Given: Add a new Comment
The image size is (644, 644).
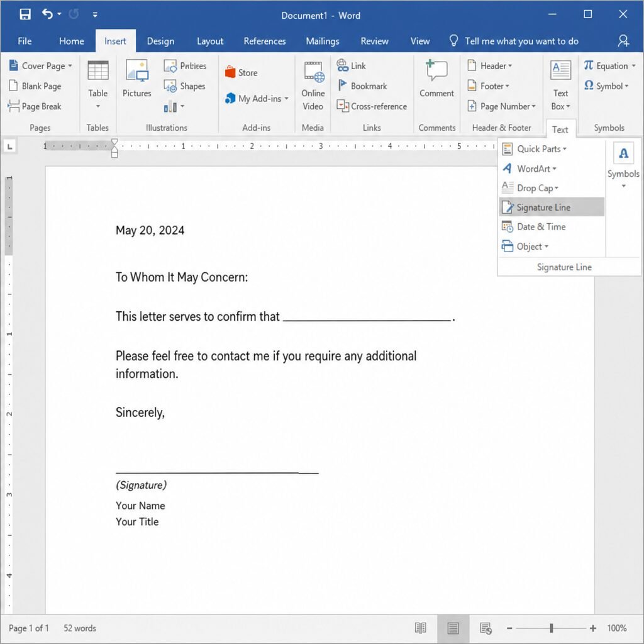Looking at the screenshot, I should coord(436,79).
